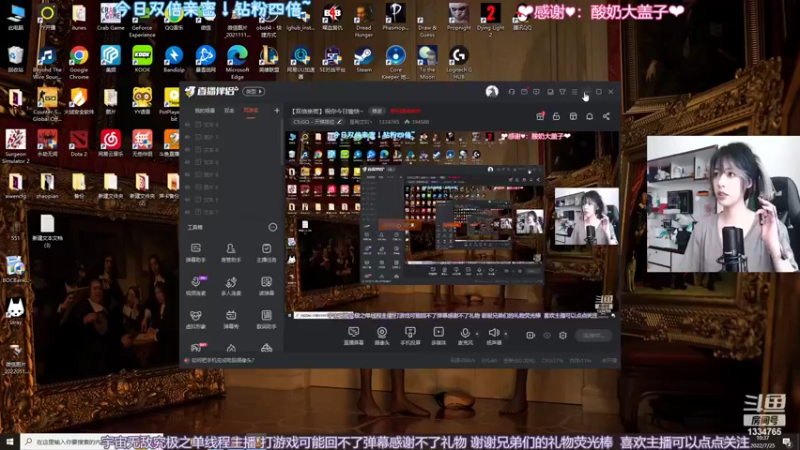
Task: Open the 房管助手 tool
Action: [231, 253]
